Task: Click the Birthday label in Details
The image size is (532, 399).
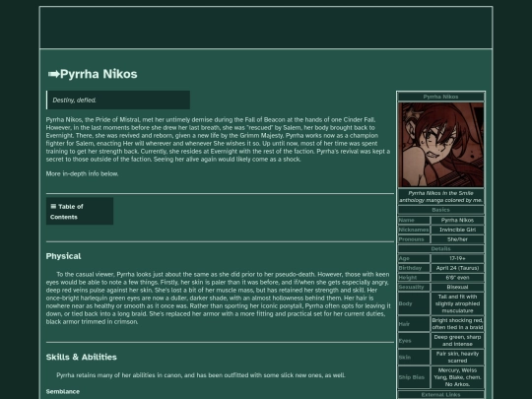Action: 414,268
